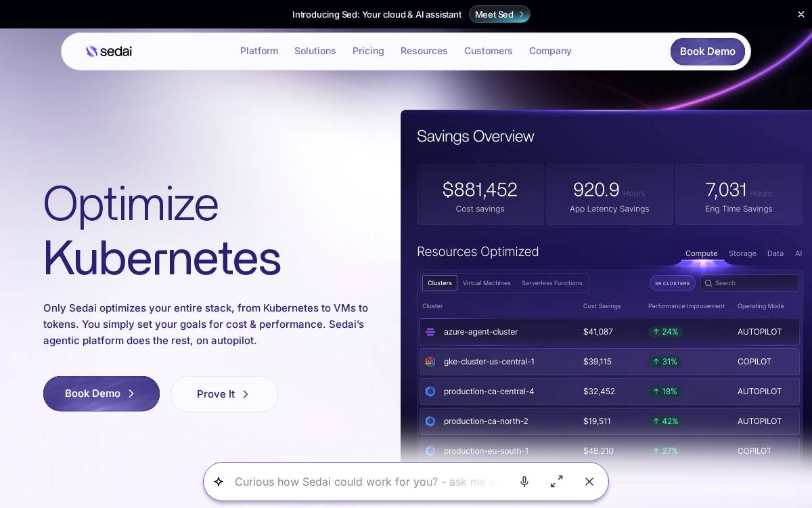Click AUTOPILOT mode for azure-agent-cluster

pos(760,332)
